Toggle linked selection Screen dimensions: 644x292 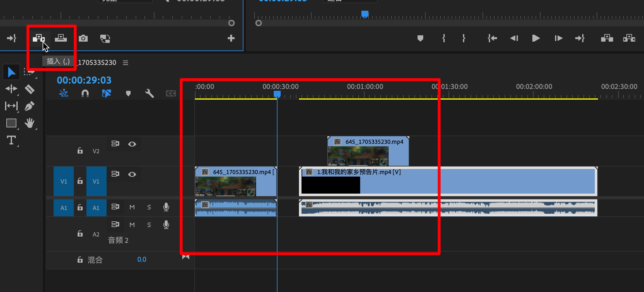[x=107, y=93]
